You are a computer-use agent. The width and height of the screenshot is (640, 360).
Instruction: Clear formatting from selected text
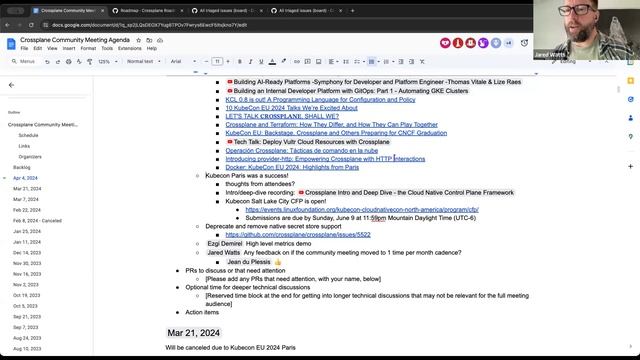[422, 62]
